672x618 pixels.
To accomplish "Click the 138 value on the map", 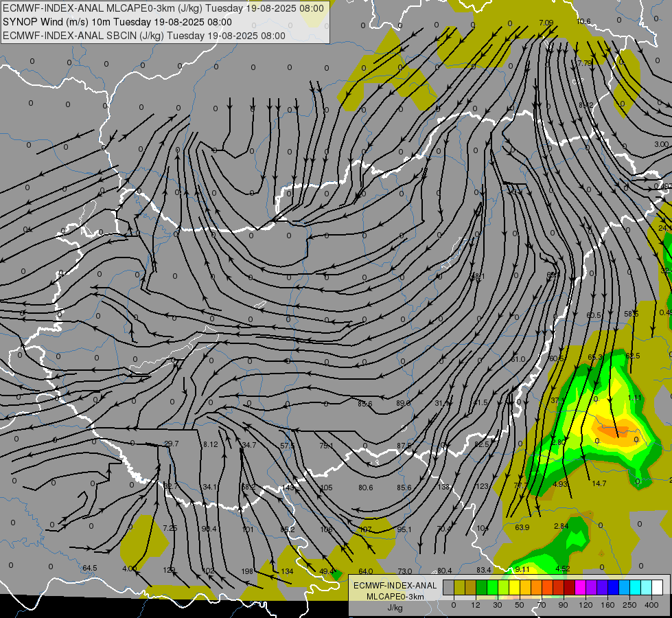I will pos(443,487).
